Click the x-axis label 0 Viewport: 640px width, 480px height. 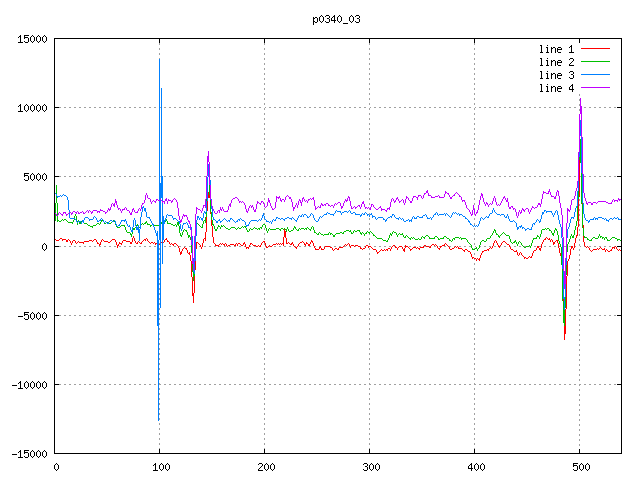pyautogui.click(x=56, y=467)
